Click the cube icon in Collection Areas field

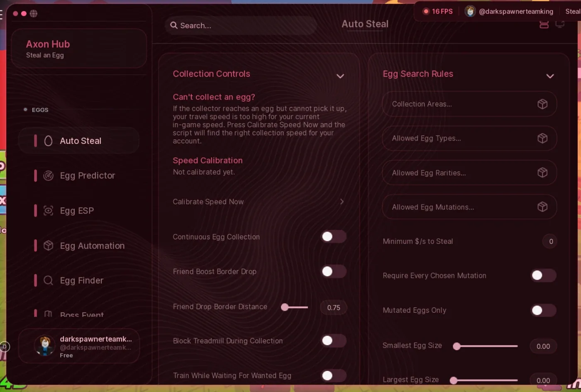(542, 104)
